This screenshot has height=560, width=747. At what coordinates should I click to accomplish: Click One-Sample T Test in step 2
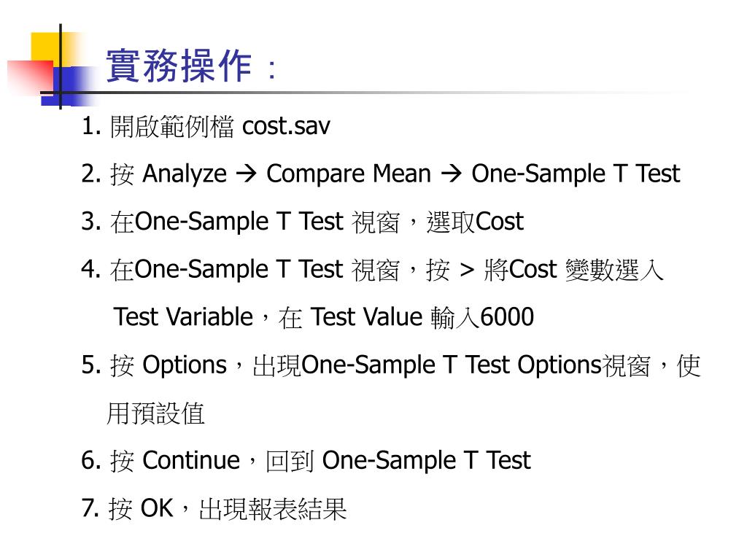click(x=576, y=174)
